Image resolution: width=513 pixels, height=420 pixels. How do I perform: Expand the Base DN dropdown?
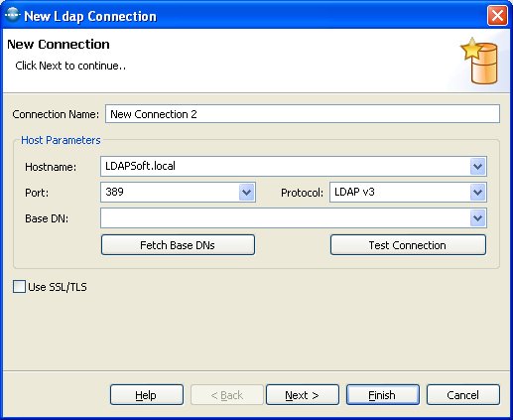coord(477,217)
